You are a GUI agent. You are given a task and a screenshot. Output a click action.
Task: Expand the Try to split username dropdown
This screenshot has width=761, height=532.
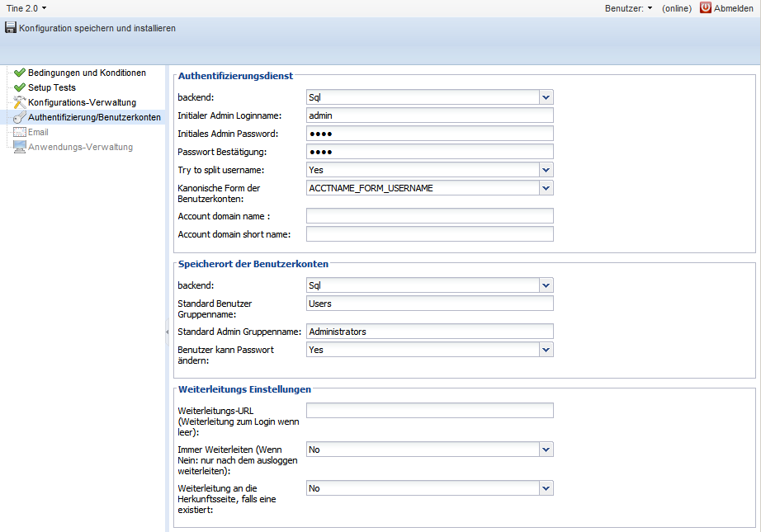pyautogui.click(x=546, y=170)
